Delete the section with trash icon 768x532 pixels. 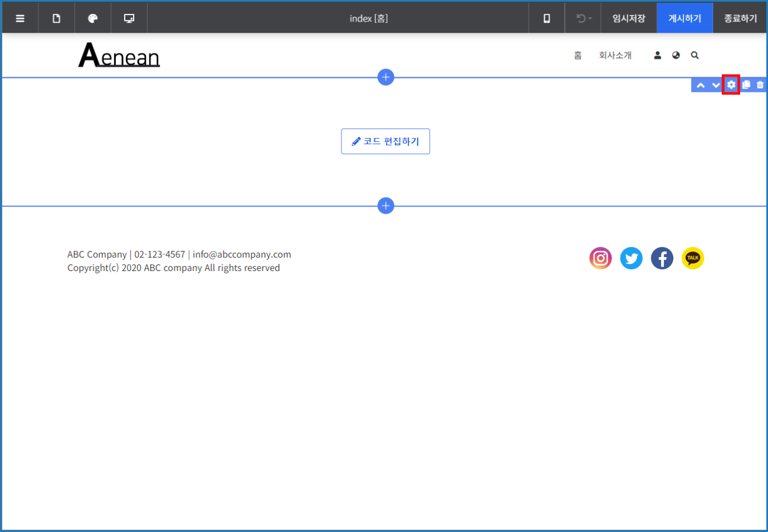point(760,85)
